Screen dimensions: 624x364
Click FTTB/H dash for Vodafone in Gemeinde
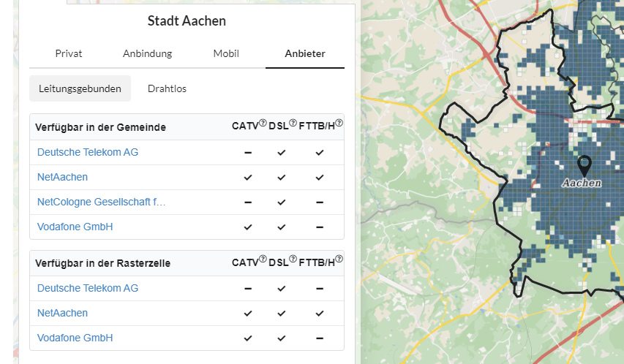(x=320, y=227)
